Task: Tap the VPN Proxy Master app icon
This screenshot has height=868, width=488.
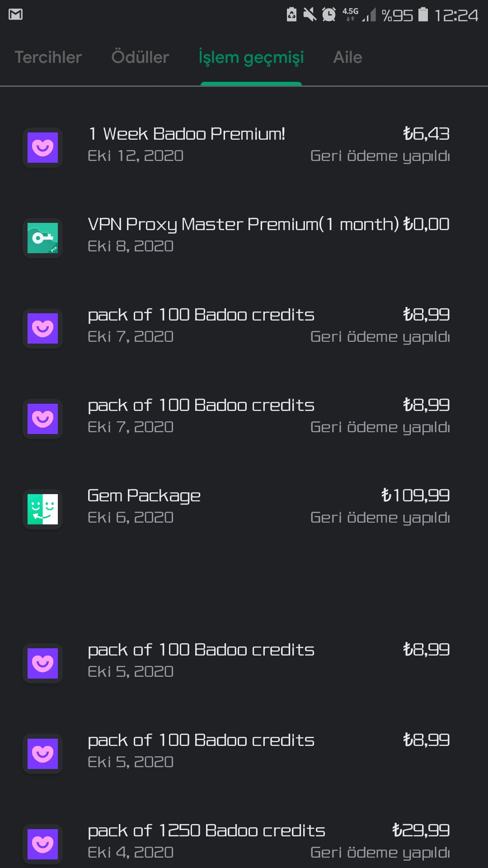Action: pyautogui.click(x=42, y=238)
